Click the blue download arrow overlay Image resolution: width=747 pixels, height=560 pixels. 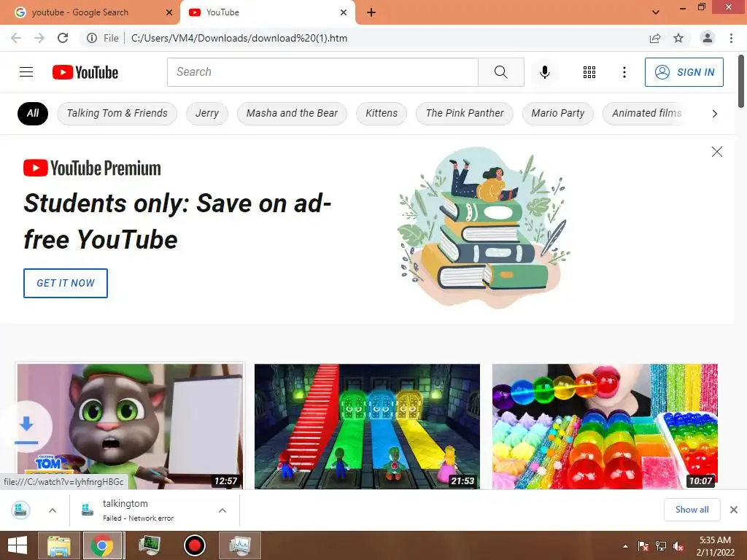26,427
